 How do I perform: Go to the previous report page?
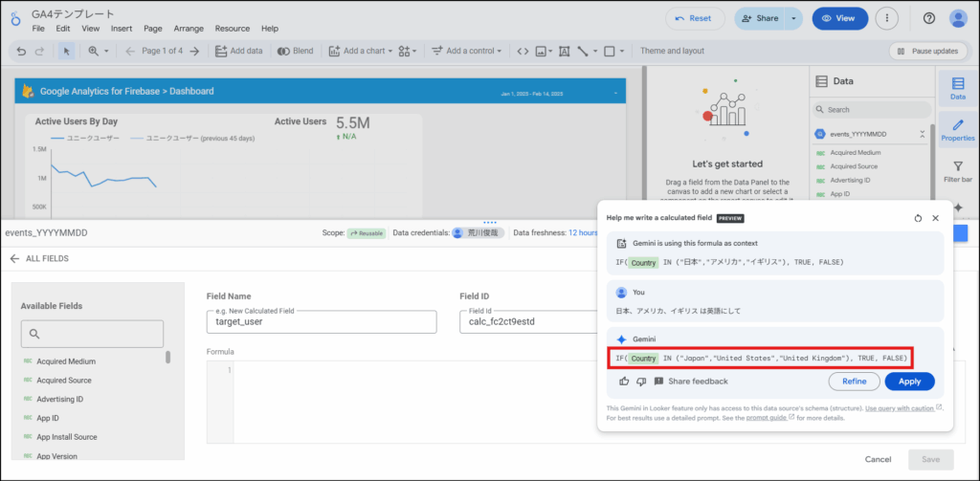point(130,52)
